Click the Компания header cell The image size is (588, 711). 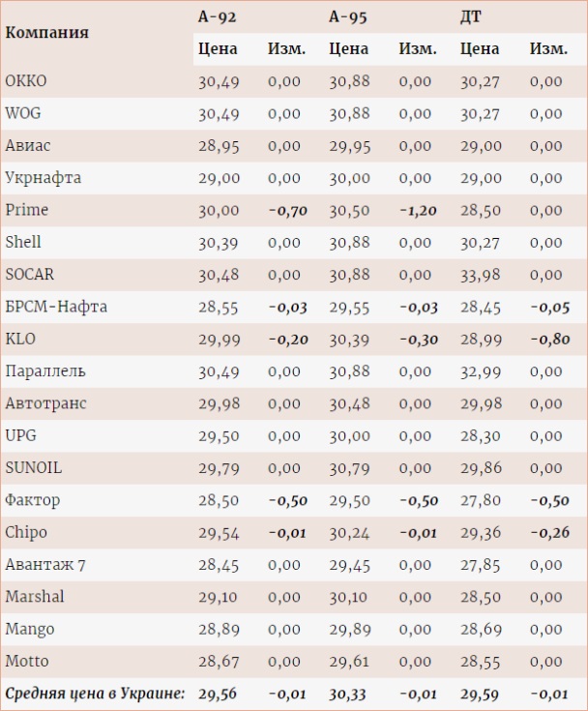[x=47, y=32]
